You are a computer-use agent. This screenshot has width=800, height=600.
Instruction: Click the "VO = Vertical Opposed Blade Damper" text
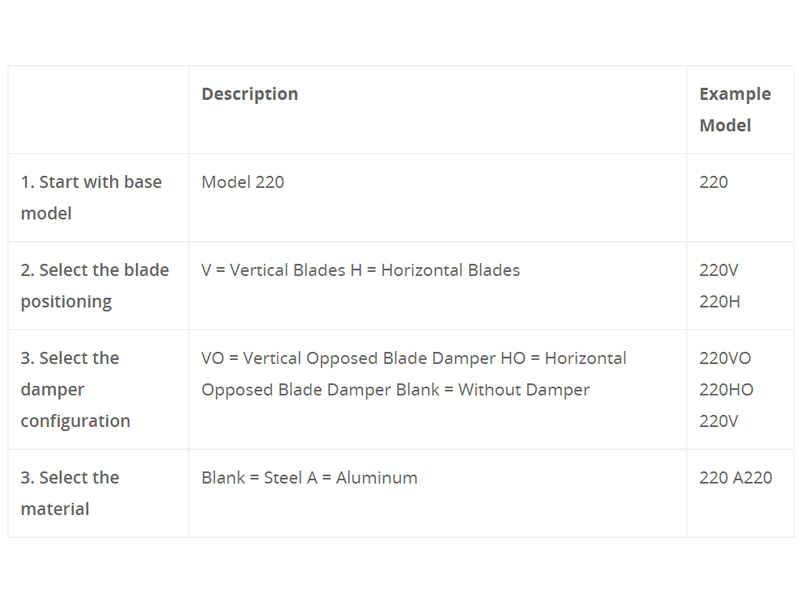click(348, 358)
